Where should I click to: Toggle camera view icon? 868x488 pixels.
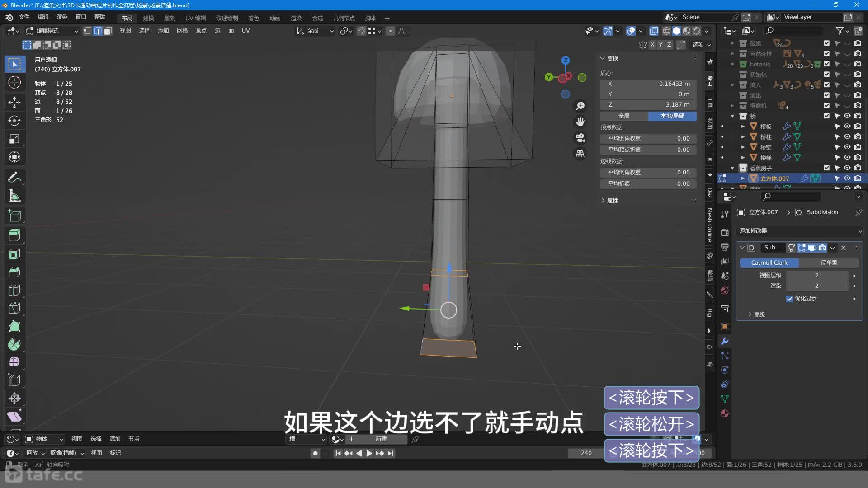[580, 137]
